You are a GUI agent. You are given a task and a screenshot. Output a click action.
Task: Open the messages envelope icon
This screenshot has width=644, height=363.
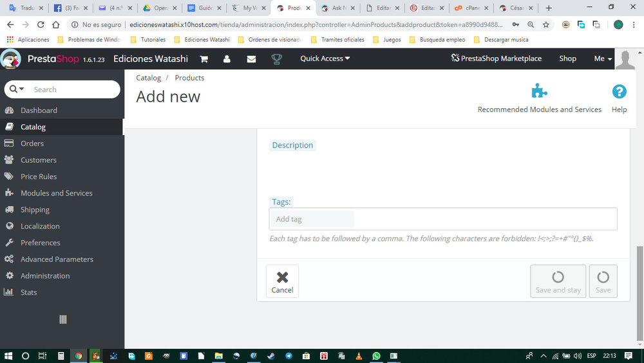pos(251,59)
